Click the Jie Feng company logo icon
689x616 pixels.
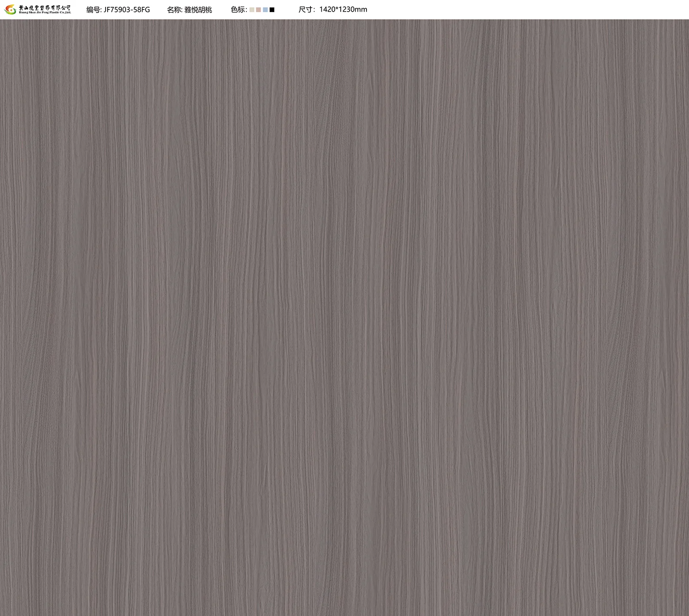tap(10, 9)
